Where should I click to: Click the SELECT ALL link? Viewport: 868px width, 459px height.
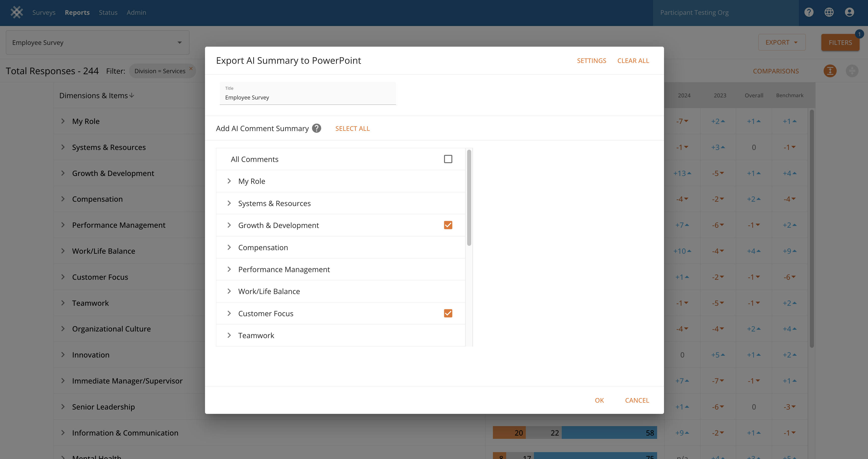point(352,129)
